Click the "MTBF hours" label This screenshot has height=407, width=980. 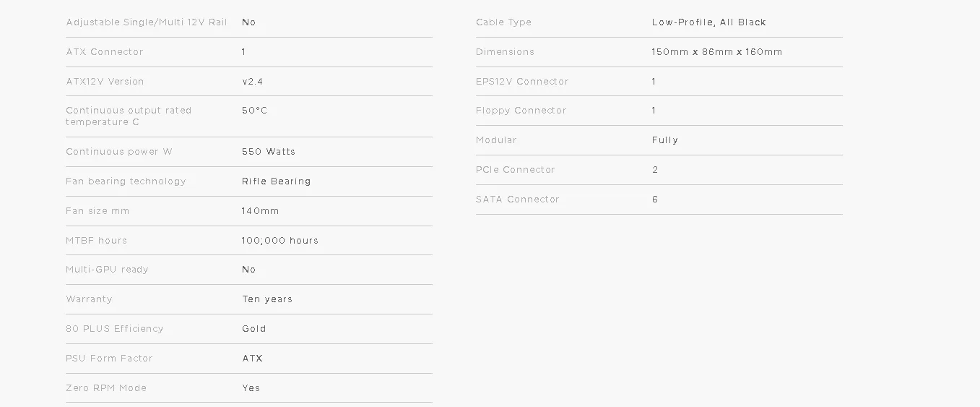click(96, 241)
